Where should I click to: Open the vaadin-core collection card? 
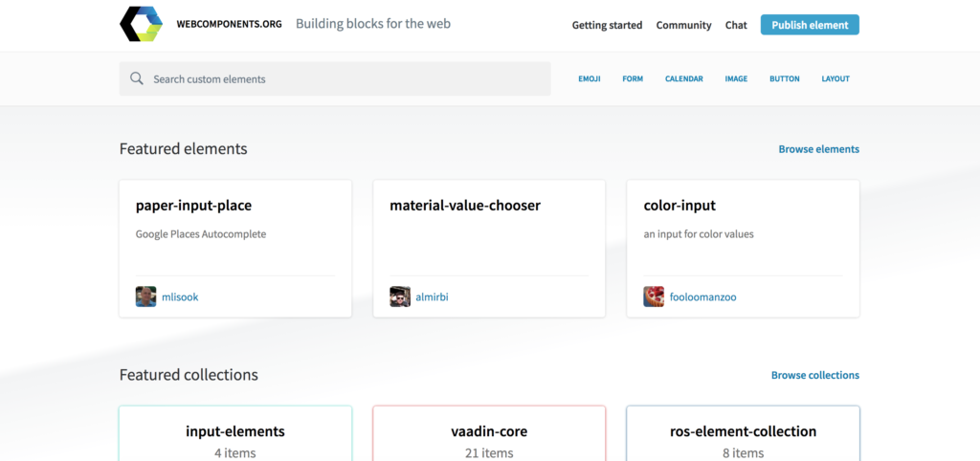(489, 433)
